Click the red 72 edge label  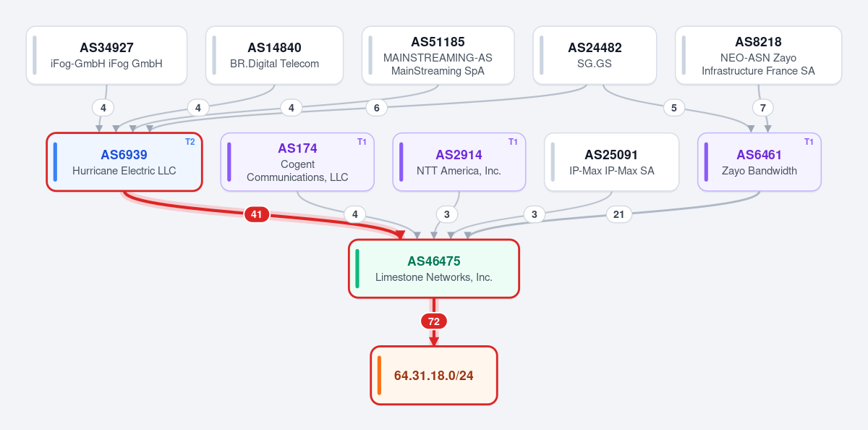(x=434, y=321)
